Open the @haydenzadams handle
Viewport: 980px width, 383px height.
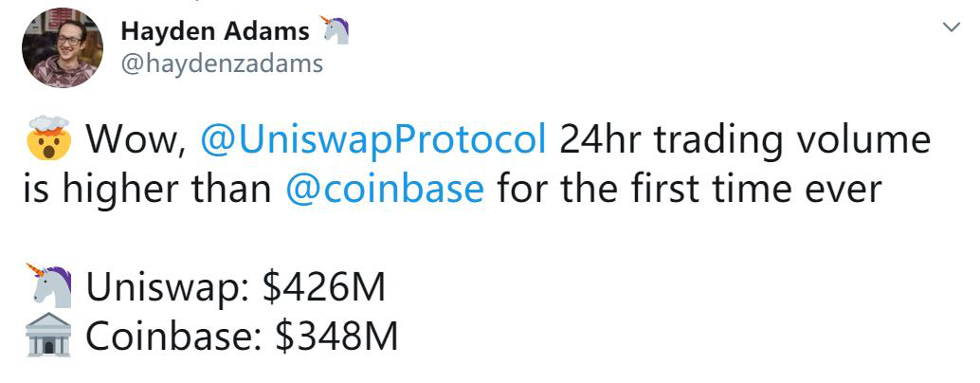(x=222, y=64)
